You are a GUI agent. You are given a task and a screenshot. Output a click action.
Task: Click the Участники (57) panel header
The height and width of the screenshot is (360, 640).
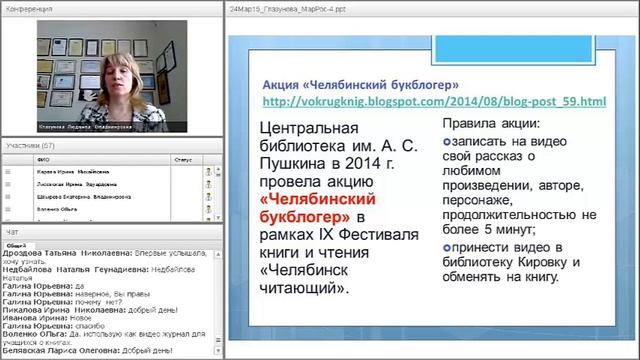click(112, 146)
